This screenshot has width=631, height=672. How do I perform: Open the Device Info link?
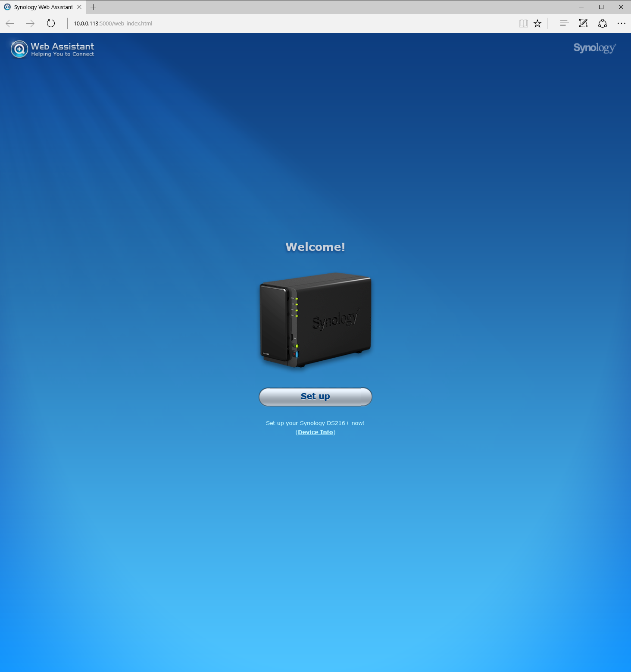point(315,432)
